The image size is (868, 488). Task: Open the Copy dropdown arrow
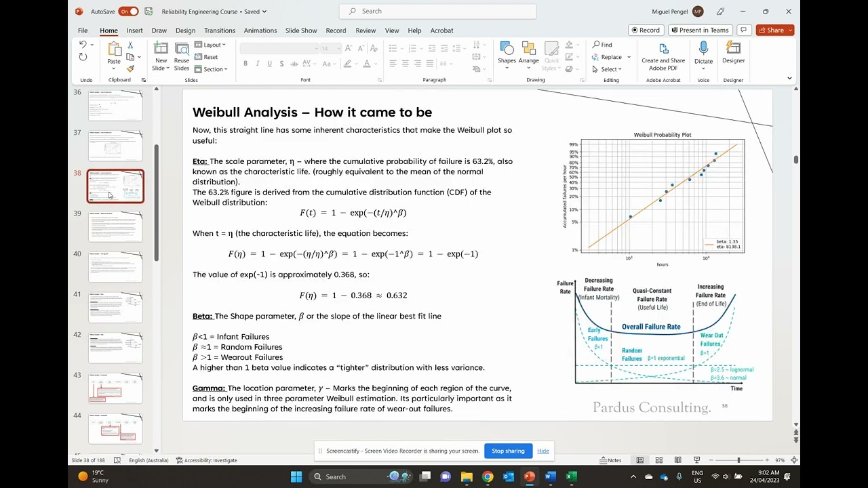(x=139, y=57)
